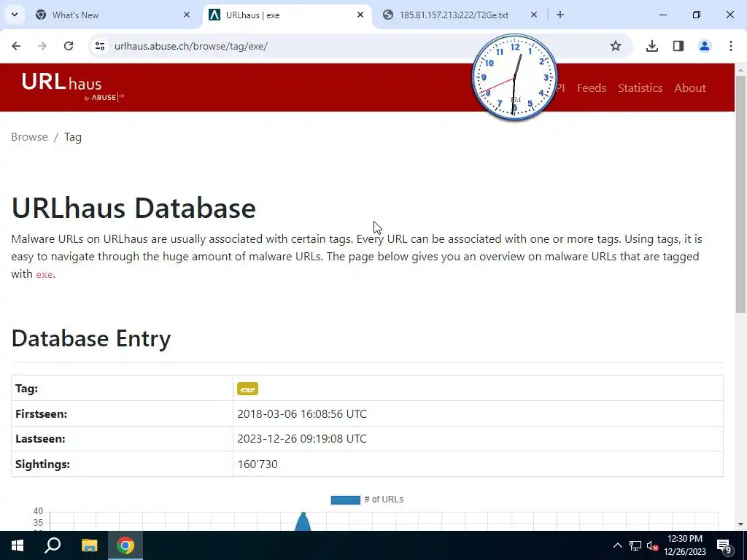Screen dimensions: 747x560
Task: Open site information icon in address bar
Action: (x=100, y=46)
